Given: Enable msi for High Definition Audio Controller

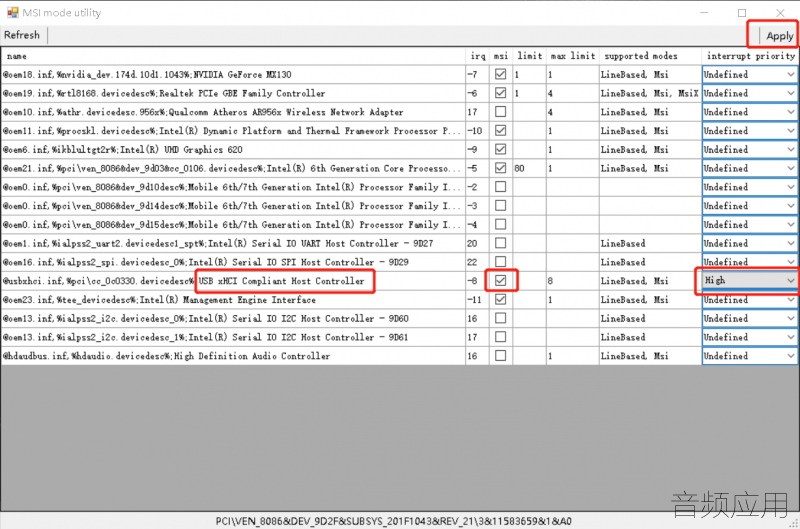Looking at the screenshot, I should point(501,356).
